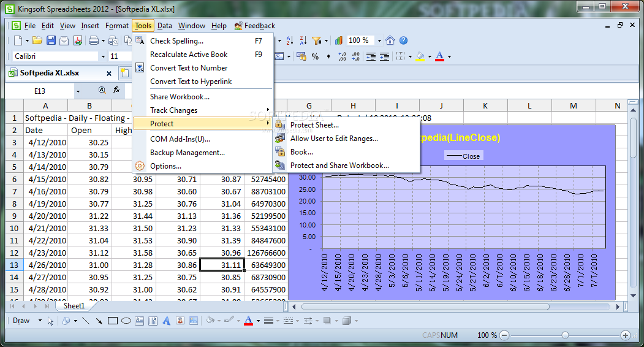Click the zoom out minus button
Viewport: 644px width, 347px height.
point(504,335)
